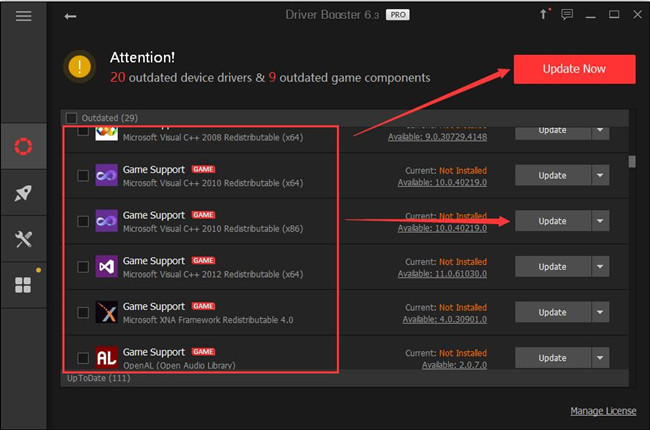The image size is (650, 430).
Task: Update OpenAL (Open Audio Library)
Action: (x=553, y=358)
